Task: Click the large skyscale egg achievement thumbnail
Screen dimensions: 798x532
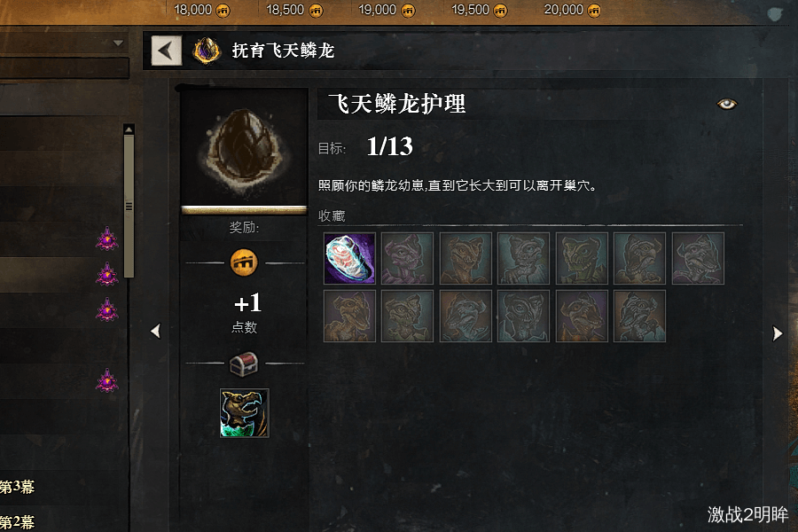Action: 245,150
